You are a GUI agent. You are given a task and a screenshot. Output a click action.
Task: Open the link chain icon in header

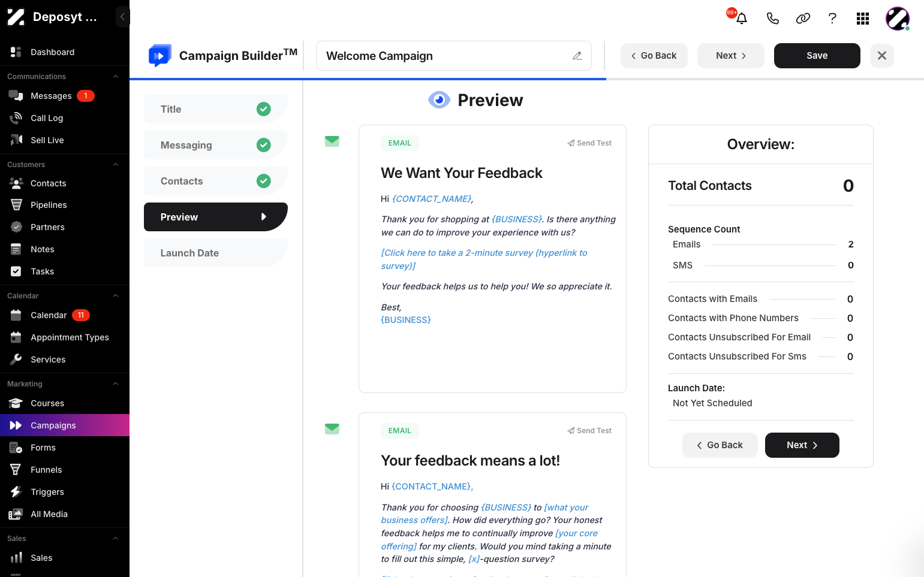(803, 19)
